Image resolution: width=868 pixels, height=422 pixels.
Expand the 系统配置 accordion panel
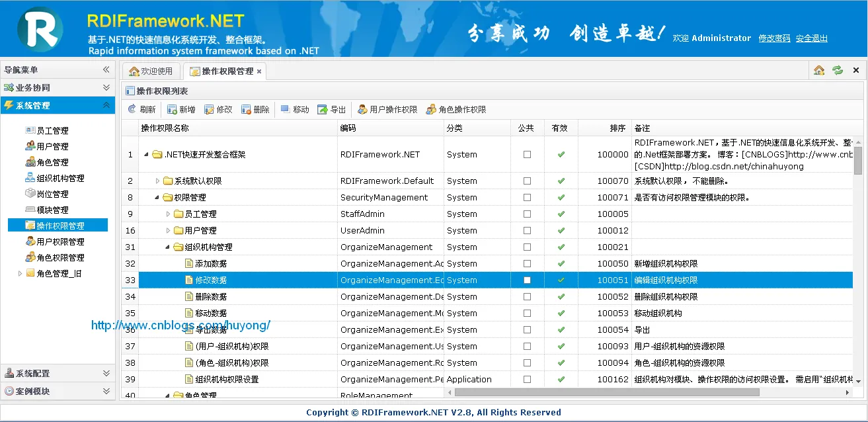(x=106, y=373)
